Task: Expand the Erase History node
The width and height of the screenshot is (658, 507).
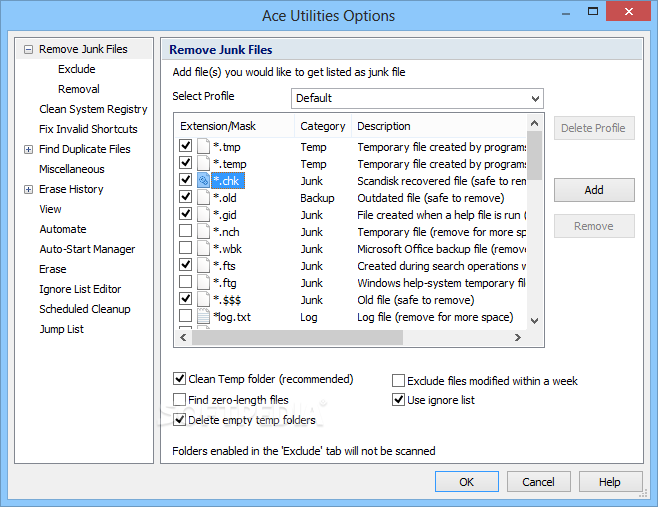Action: coord(29,190)
